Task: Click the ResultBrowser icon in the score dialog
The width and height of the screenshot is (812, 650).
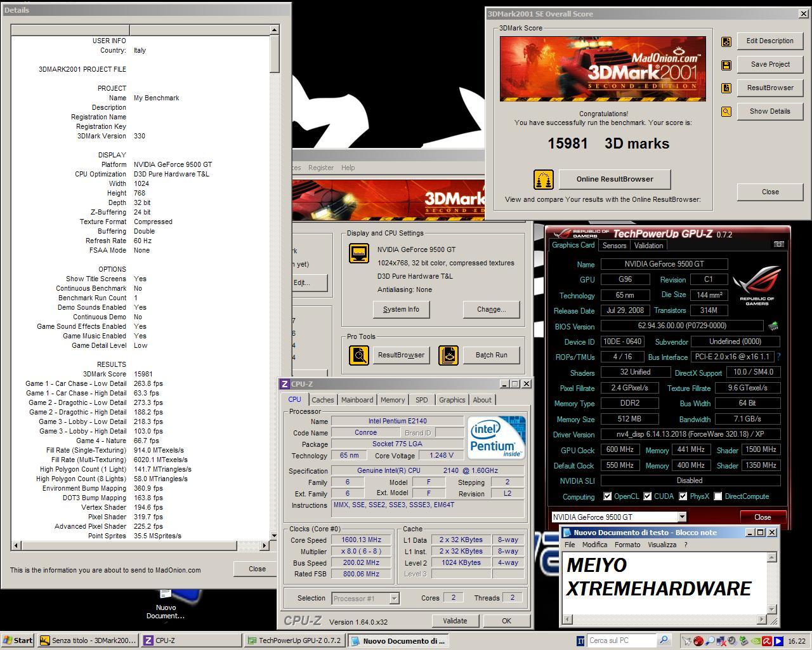Action: click(726, 88)
